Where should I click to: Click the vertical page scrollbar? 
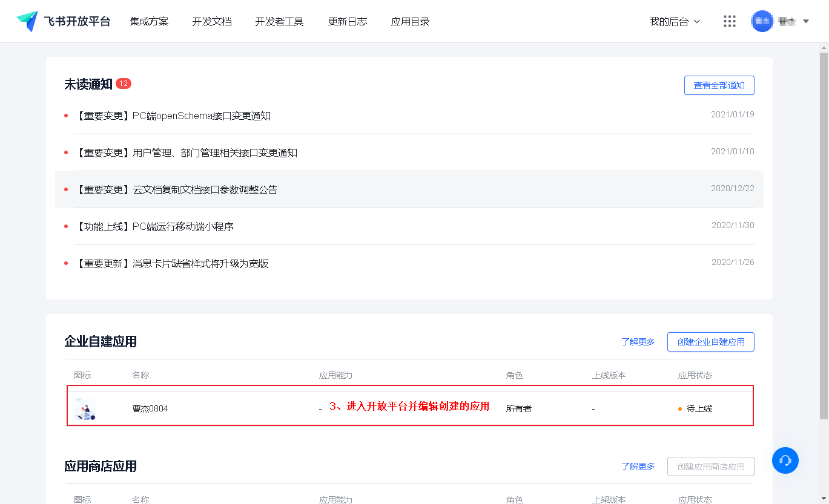824,236
